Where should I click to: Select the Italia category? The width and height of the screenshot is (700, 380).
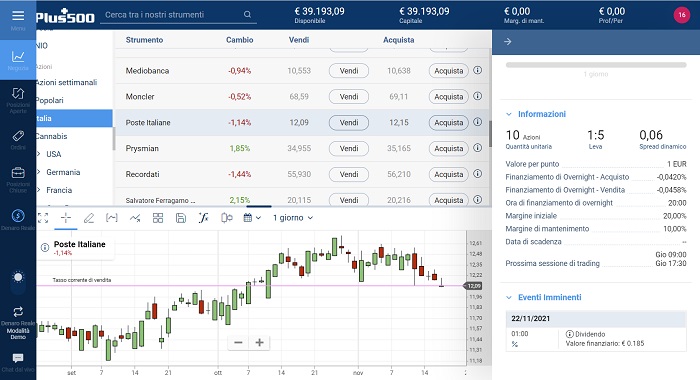click(x=74, y=118)
